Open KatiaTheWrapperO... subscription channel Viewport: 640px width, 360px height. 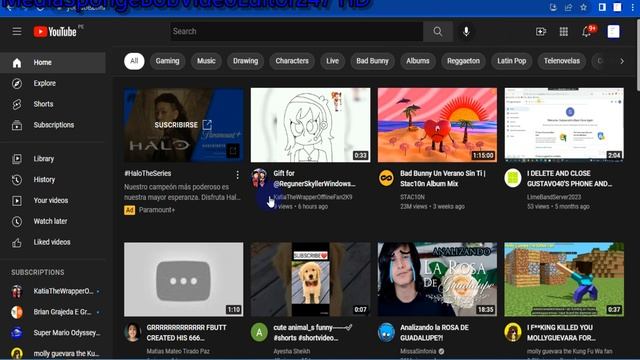pyautogui.click(x=53, y=291)
